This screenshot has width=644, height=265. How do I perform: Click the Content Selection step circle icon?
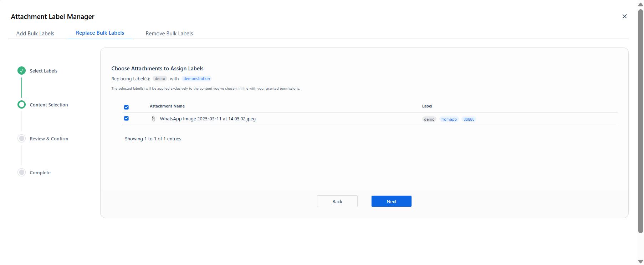22,105
